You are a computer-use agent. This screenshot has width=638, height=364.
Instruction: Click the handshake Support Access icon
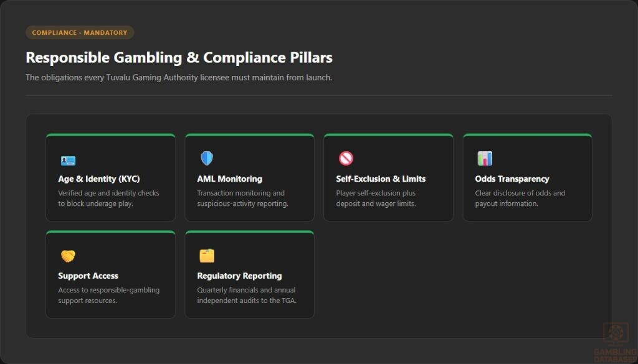click(x=68, y=256)
